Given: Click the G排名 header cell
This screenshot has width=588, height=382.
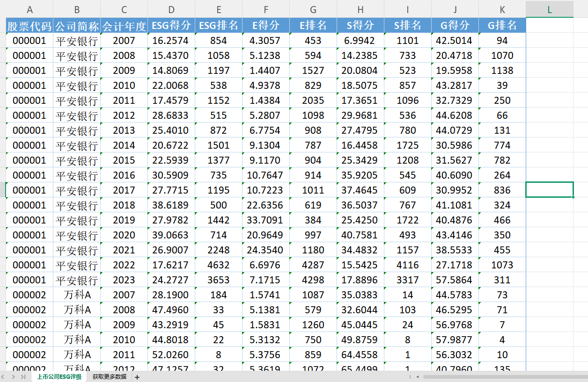Looking at the screenshot, I should [x=502, y=25].
